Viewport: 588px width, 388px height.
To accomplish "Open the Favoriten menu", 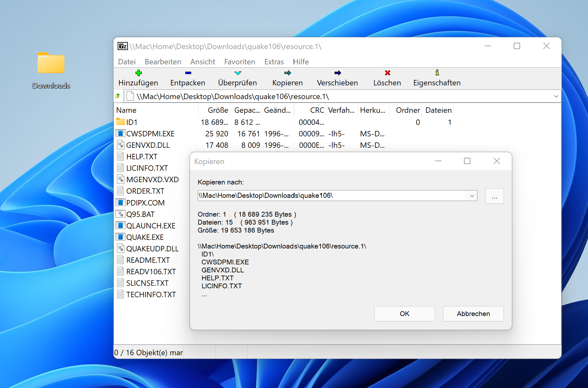I will tap(240, 62).
